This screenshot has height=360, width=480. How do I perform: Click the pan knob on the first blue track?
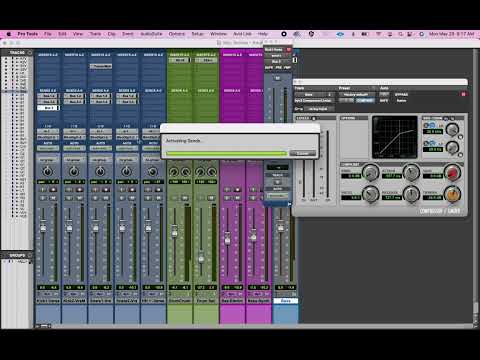(48, 171)
